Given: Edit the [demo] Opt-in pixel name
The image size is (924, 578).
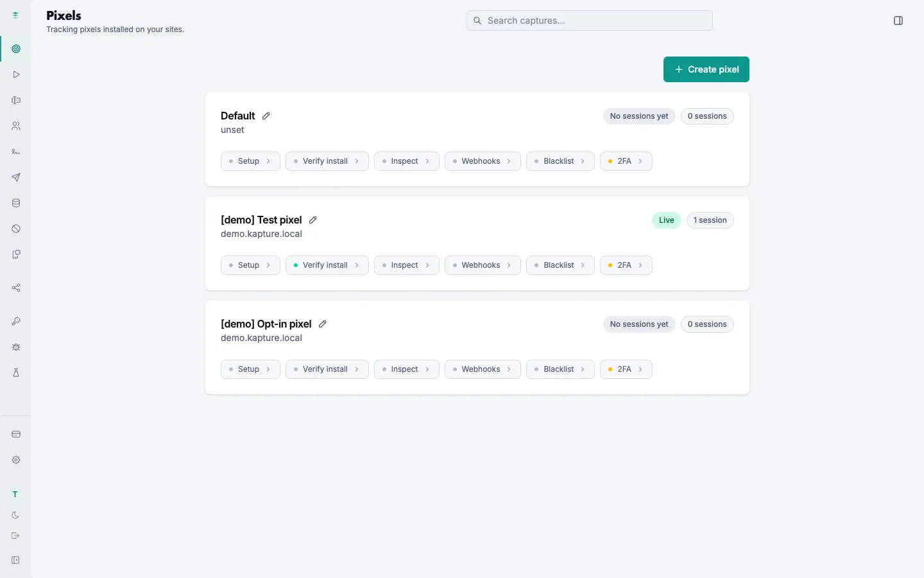Looking at the screenshot, I should pyautogui.click(x=323, y=324).
